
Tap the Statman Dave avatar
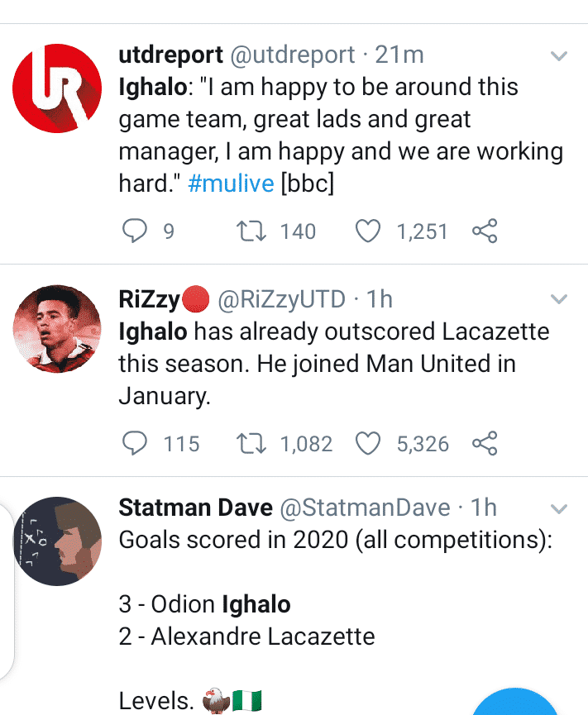[57, 541]
